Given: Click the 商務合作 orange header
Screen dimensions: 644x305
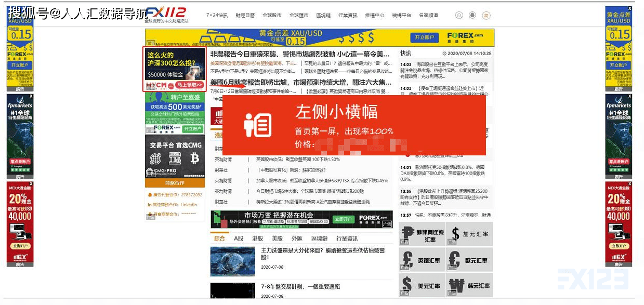Looking at the screenshot, I should (x=175, y=183).
